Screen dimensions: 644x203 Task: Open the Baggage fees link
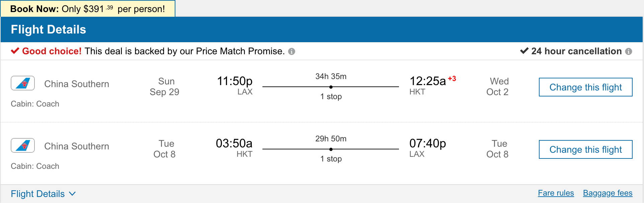pos(608,193)
